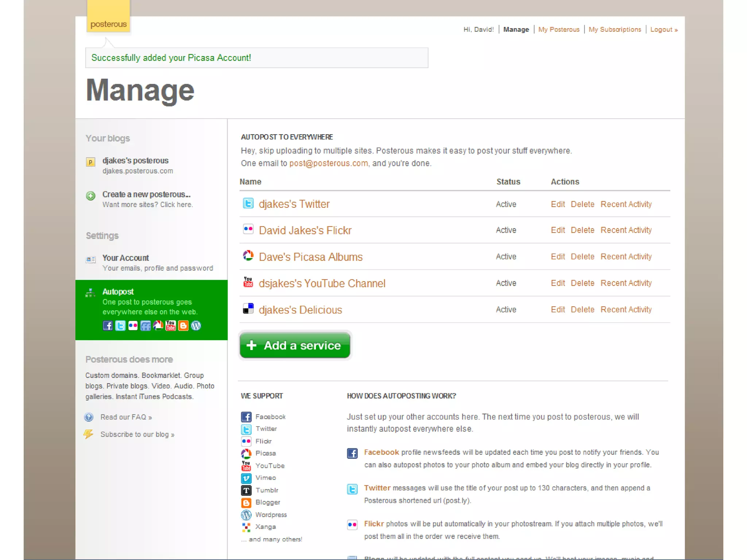
Task: Follow the Read our FAQ link
Action: (126, 417)
